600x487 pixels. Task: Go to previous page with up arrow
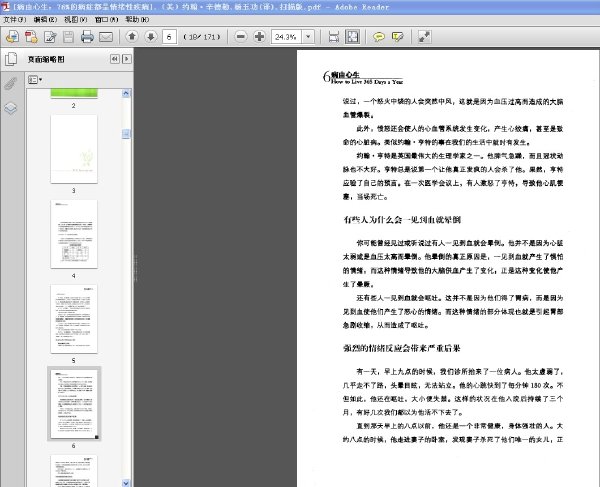(x=132, y=36)
